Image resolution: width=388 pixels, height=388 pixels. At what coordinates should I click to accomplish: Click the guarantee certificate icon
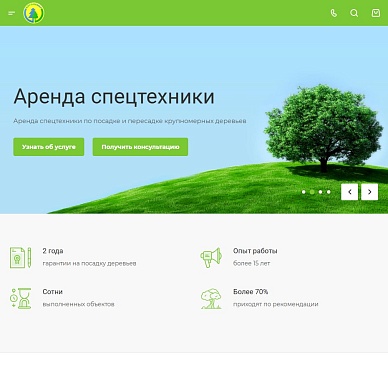point(21,257)
